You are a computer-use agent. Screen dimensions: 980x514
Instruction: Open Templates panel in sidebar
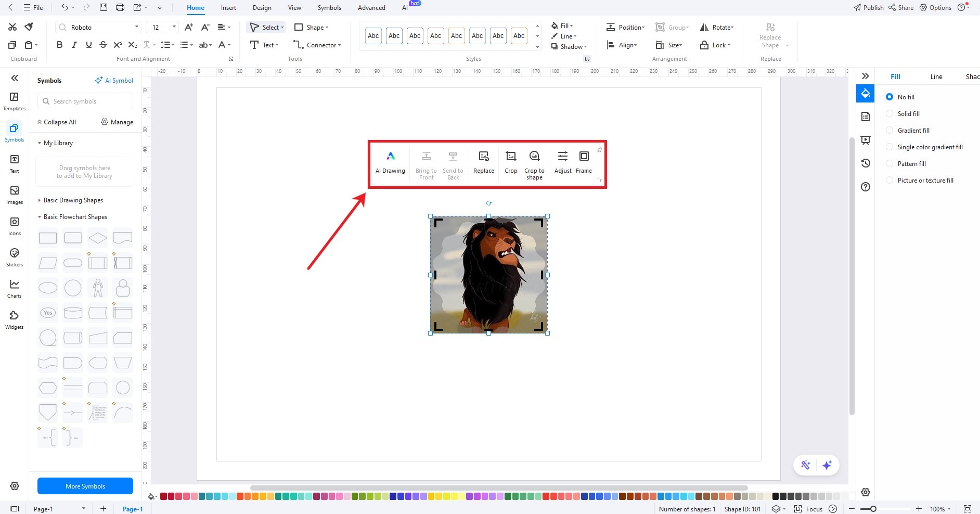(x=15, y=101)
